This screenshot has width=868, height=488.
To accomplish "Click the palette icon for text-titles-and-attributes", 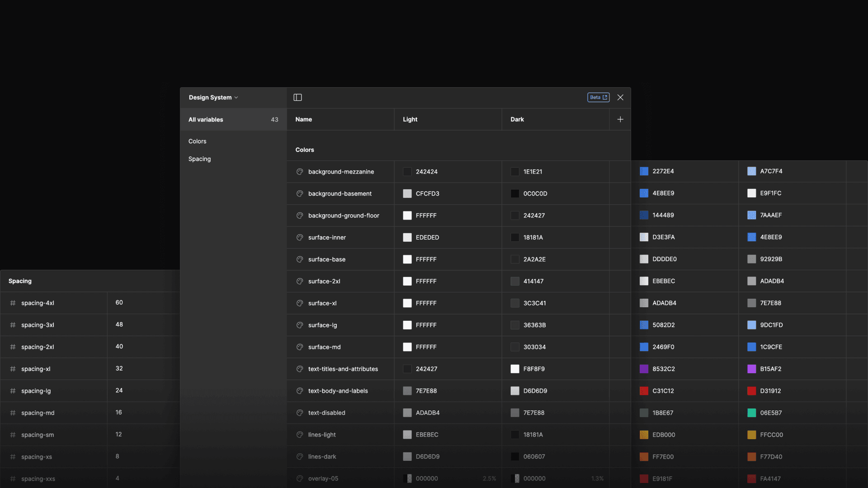I will tap(299, 369).
